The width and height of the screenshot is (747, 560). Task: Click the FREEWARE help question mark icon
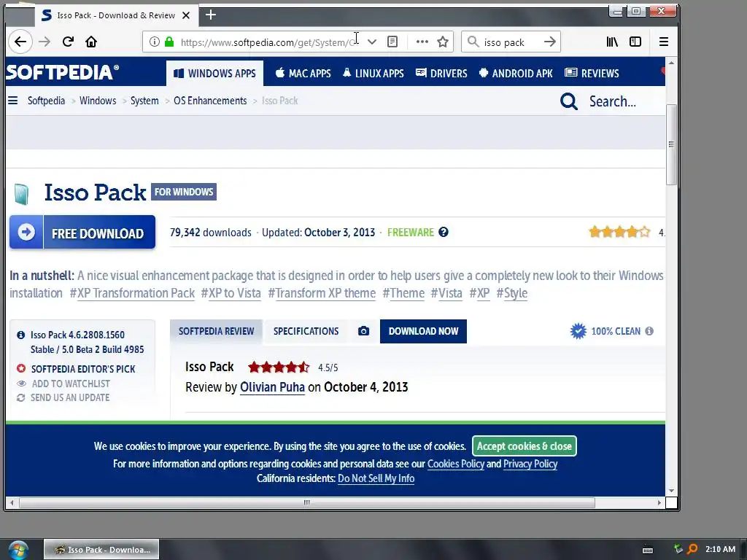click(x=444, y=233)
